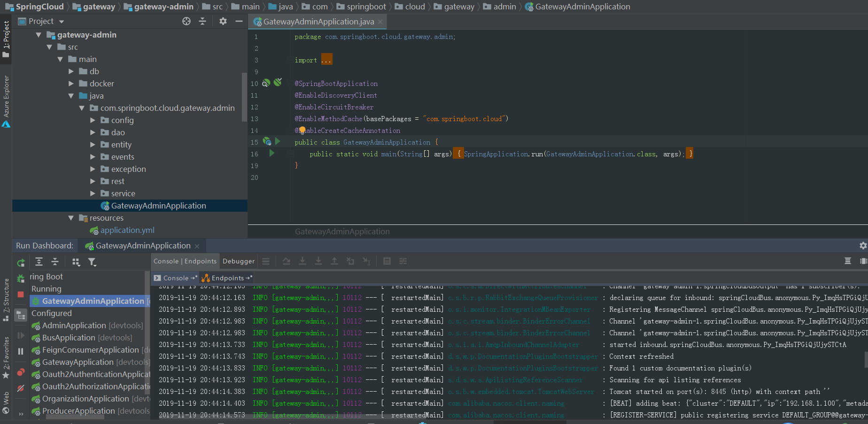Select the Endpoints sub-tab
The image size is (868, 424).
click(x=227, y=278)
